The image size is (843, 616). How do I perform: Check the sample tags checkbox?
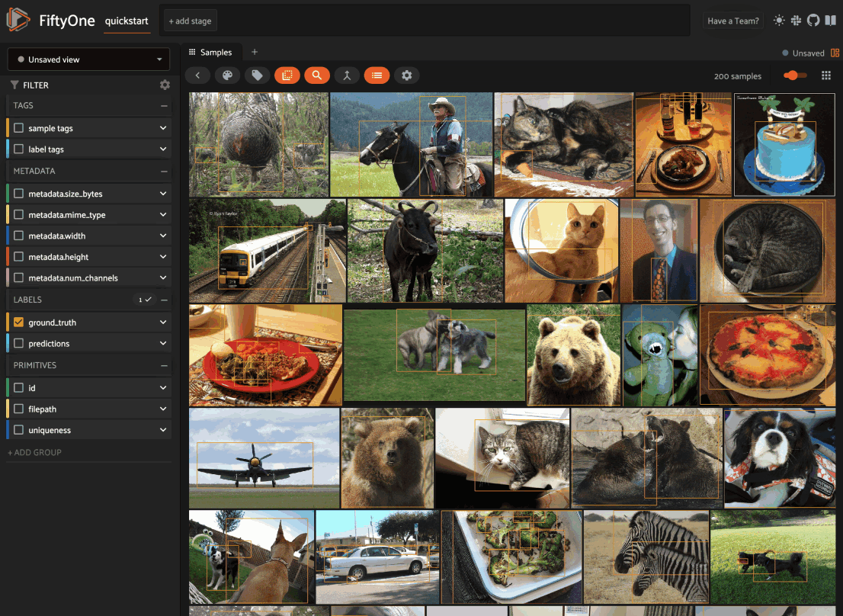click(x=19, y=128)
